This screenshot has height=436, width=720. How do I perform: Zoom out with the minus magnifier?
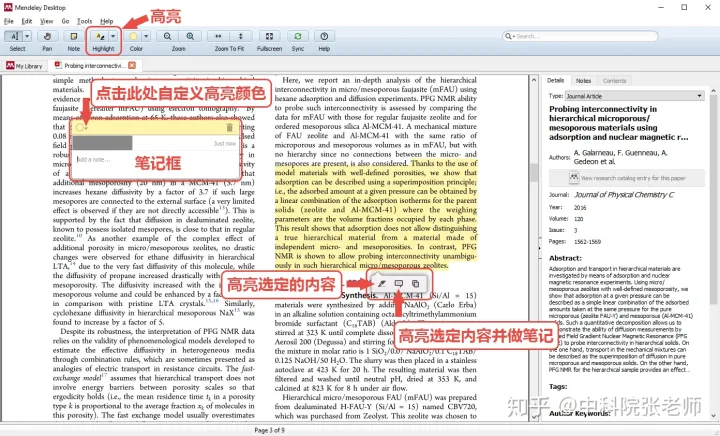point(168,36)
